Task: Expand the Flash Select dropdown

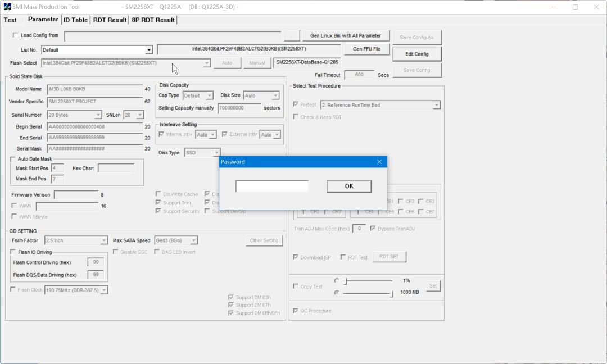Action: [x=207, y=63]
